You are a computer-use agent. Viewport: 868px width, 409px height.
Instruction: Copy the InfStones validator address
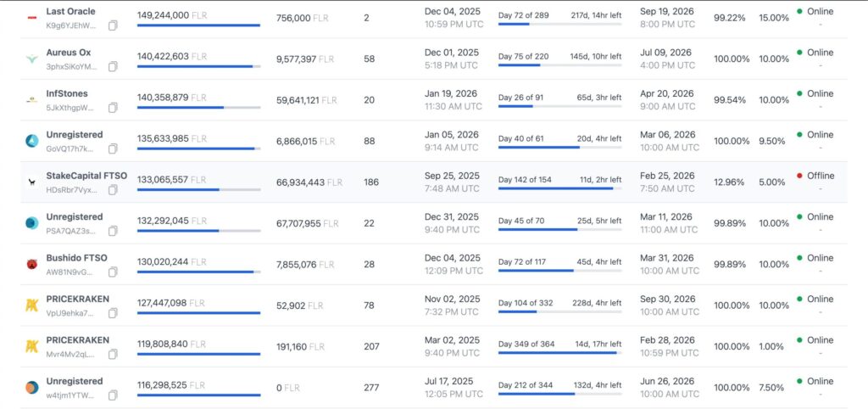click(113, 108)
